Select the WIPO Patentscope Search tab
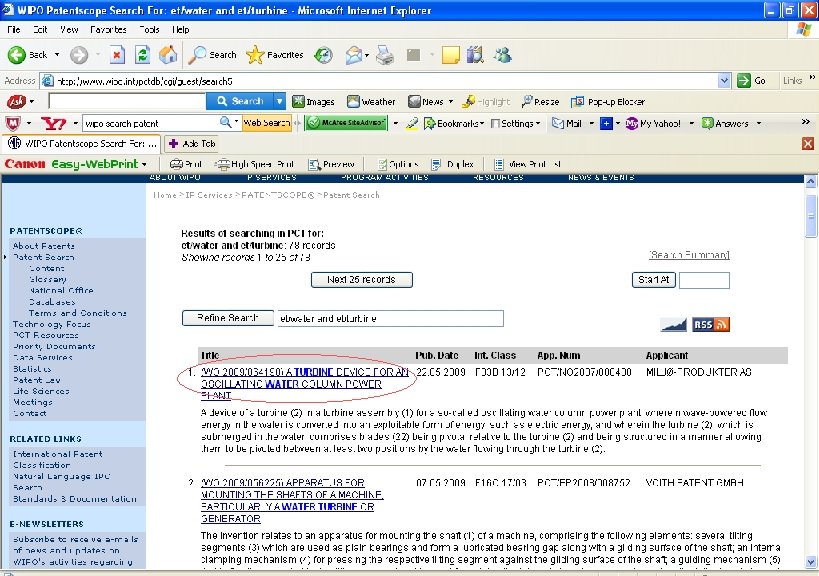Image resolution: width=819 pixels, height=576 pixels. (x=83, y=143)
